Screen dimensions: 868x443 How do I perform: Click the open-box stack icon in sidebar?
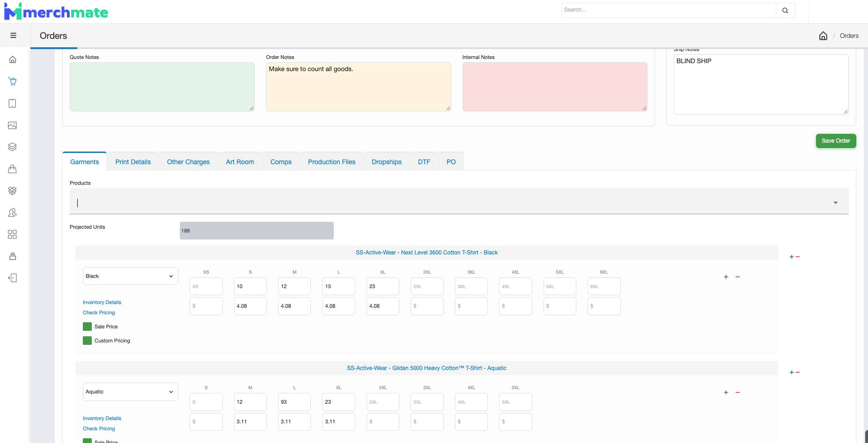[13, 191]
